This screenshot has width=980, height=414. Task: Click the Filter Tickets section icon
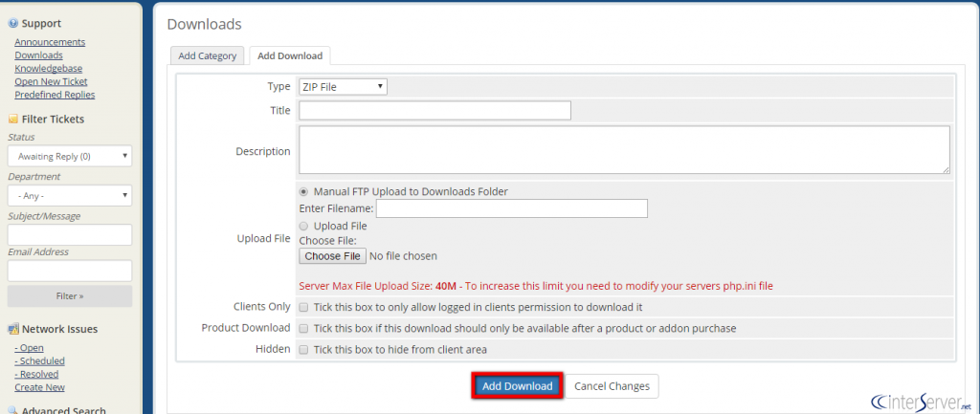coord(12,120)
